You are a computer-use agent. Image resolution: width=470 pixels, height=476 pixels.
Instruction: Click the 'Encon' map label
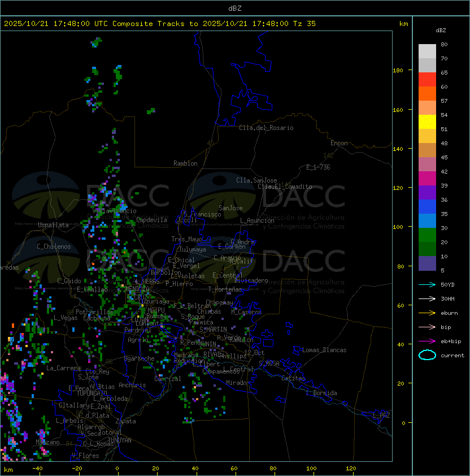(339, 143)
